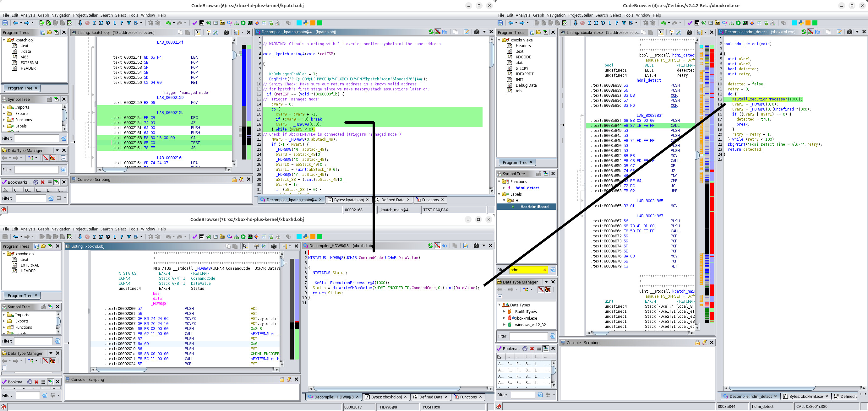Close the Functions tab in CodeBrowser(6)
This screenshot has width=868, height=411.
pyautogui.click(x=443, y=200)
